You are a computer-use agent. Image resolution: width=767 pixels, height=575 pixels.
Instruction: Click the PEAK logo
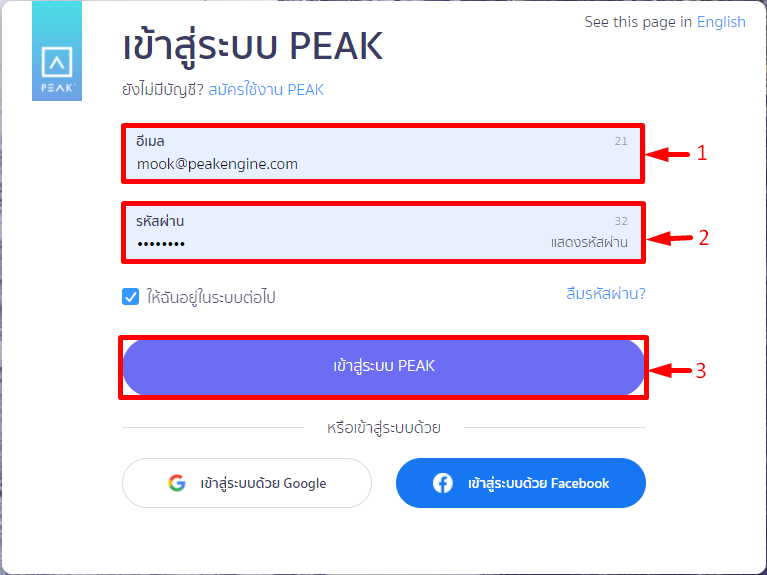point(57,51)
